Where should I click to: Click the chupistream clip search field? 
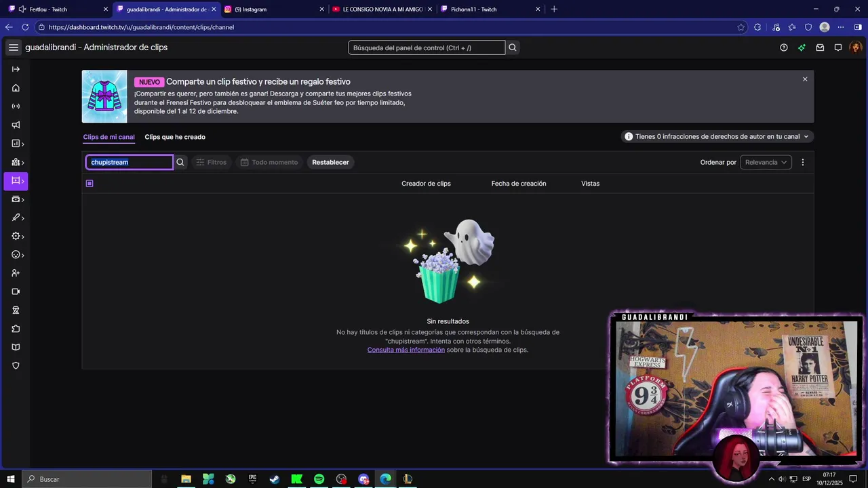pos(130,162)
